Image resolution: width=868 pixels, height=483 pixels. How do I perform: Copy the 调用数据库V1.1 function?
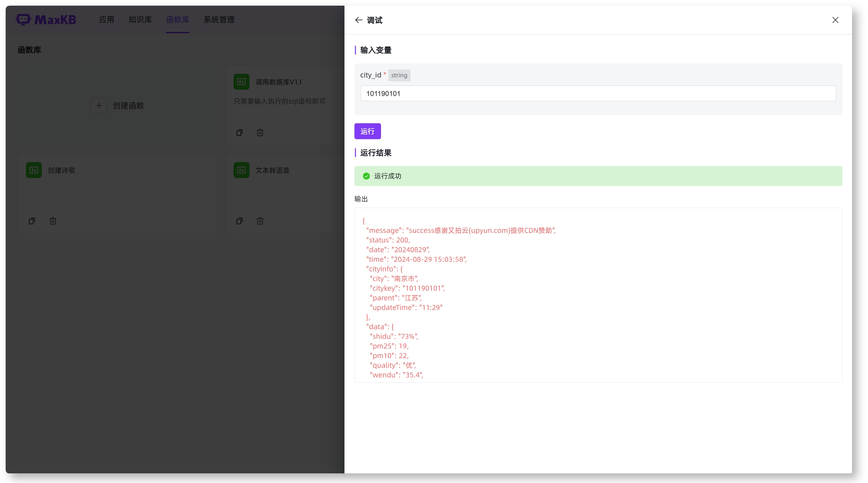coord(239,133)
